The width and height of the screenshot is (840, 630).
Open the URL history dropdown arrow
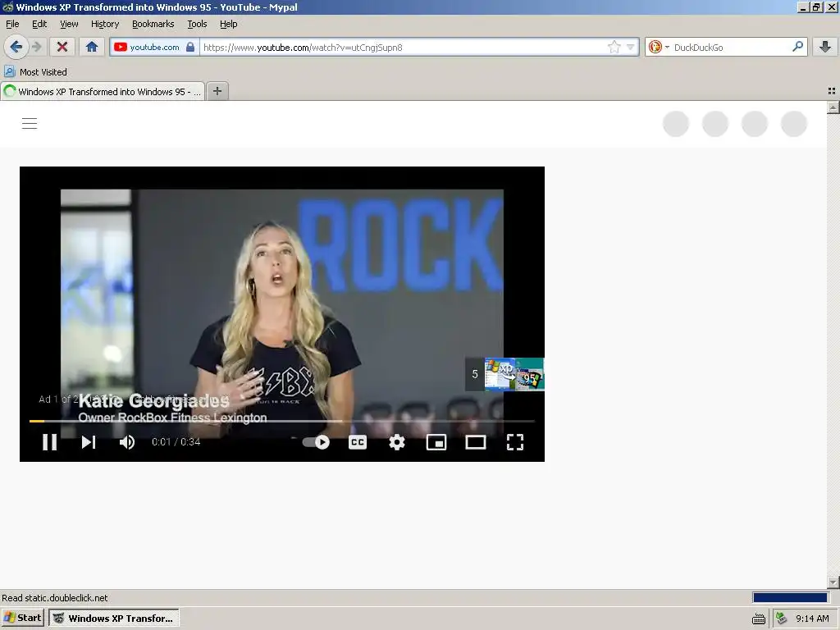[631, 47]
